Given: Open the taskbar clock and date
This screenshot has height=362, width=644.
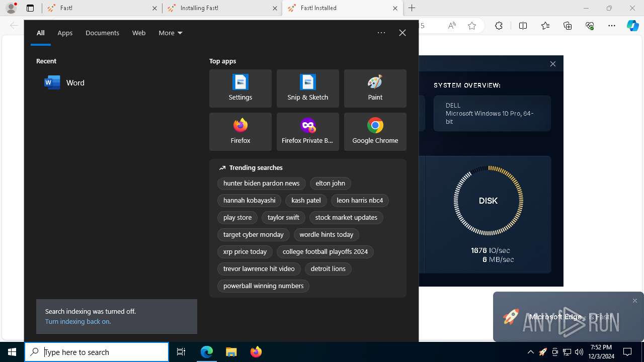Looking at the screenshot, I should tap(601, 352).
